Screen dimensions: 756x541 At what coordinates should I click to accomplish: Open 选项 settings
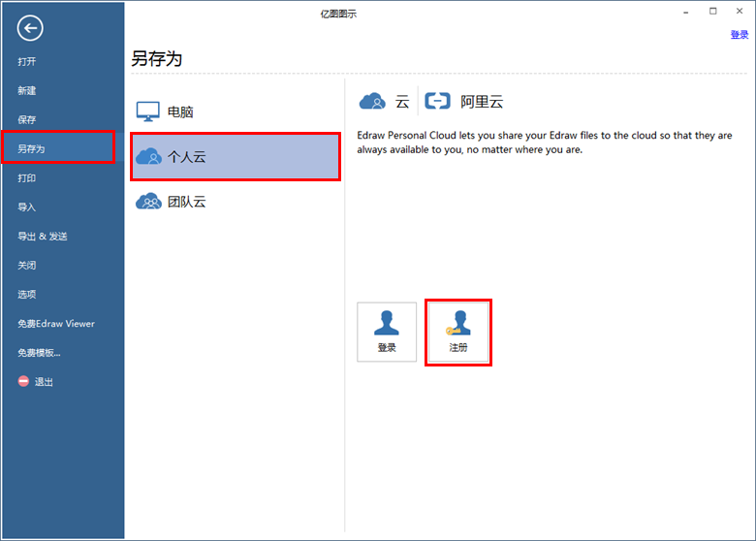tap(26, 294)
